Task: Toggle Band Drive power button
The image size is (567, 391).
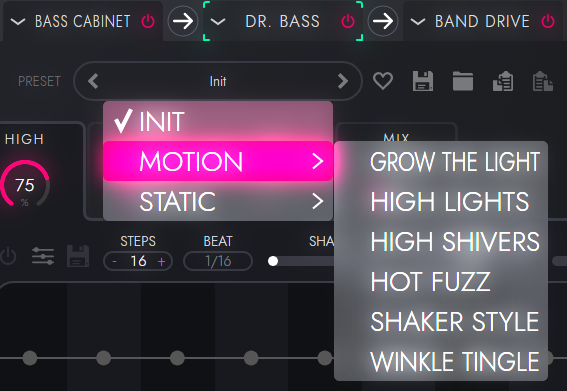Action: (548, 21)
